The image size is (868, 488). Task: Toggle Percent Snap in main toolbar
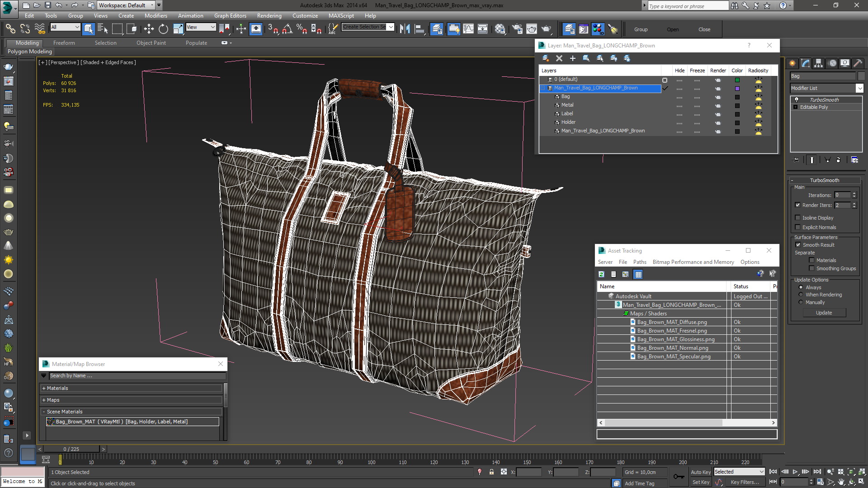point(302,29)
